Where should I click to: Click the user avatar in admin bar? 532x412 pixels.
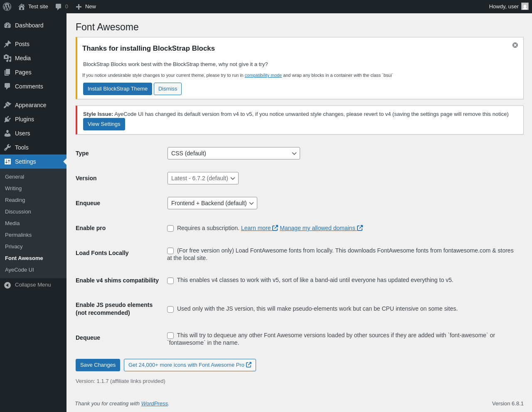coord(525,6)
